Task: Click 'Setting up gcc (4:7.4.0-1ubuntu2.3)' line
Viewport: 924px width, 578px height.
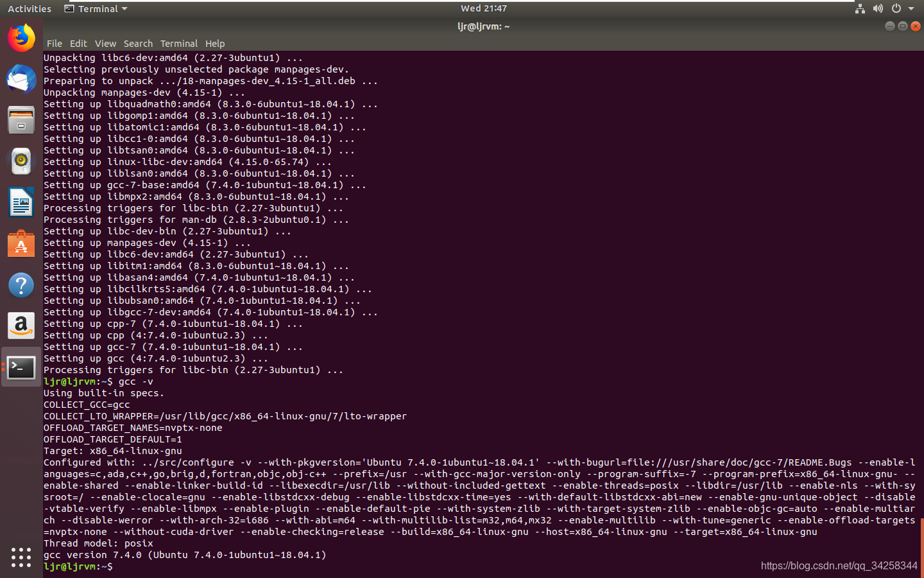Action: point(156,358)
